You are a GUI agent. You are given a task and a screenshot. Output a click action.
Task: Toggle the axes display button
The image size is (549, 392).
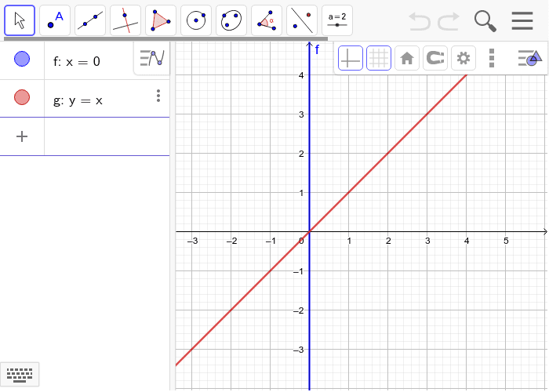pyautogui.click(x=351, y=58)
